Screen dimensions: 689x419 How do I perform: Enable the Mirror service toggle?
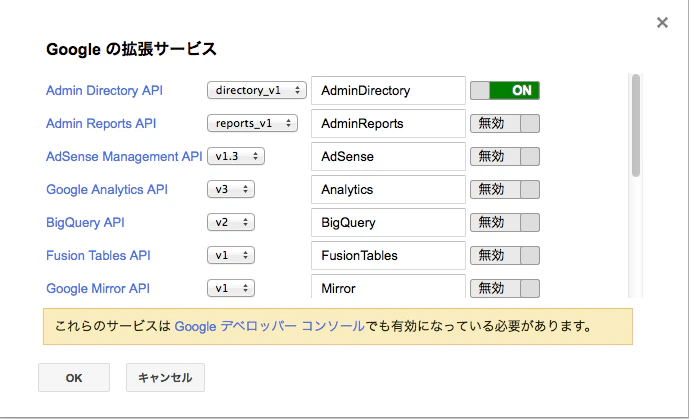pyautogui.click(x=505, y=288)
